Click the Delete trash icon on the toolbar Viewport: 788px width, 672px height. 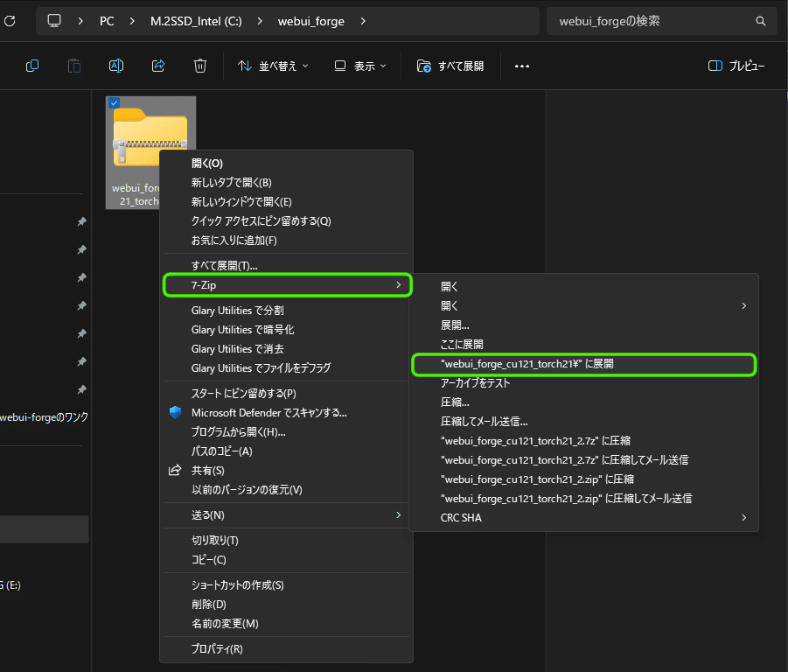pyautogui.click(x=199, y=66)
